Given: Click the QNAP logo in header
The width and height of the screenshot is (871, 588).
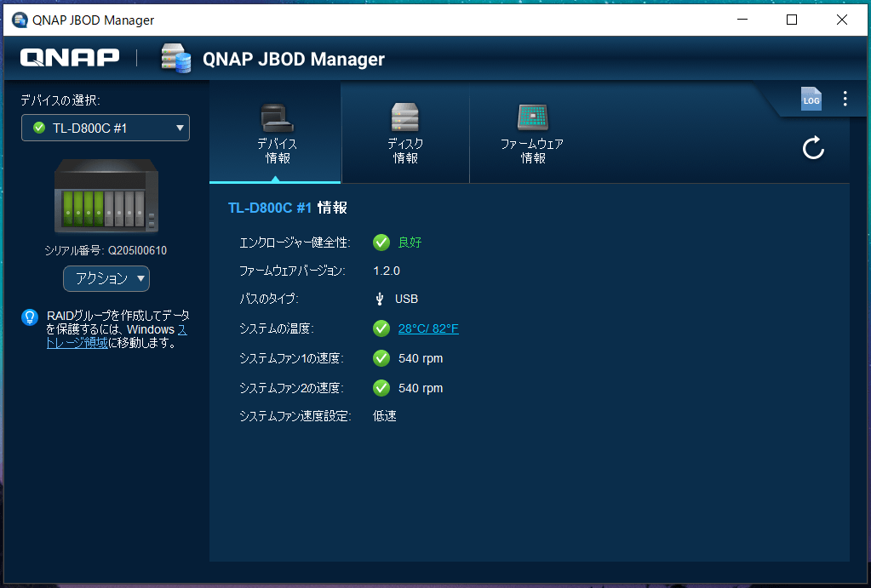Looking at the screenshot, I should pos(70,58).
